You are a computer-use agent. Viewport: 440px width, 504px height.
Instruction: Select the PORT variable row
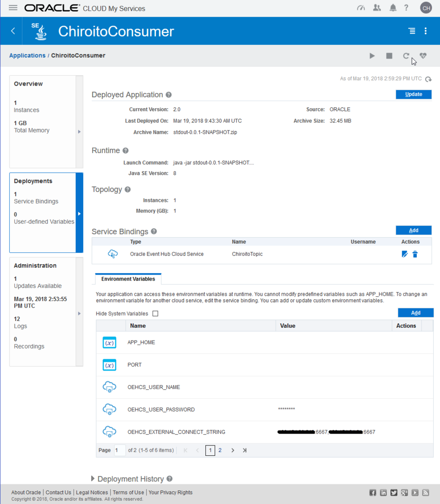(x=264, y=365)
